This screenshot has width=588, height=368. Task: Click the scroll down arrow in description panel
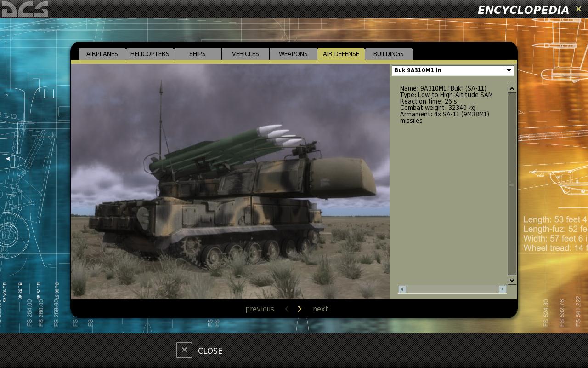[x=512, y=280]
